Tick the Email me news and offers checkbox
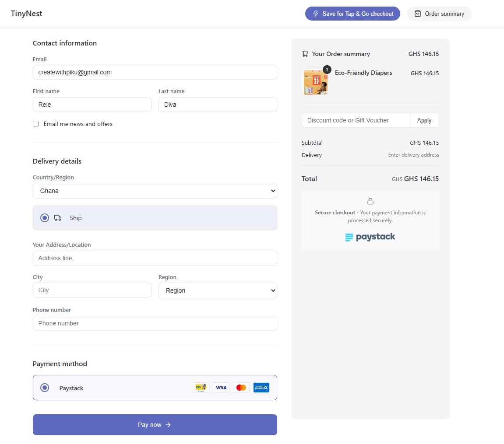Image resolution: width=504 pixels, height=444 pixels. (35, 124)
